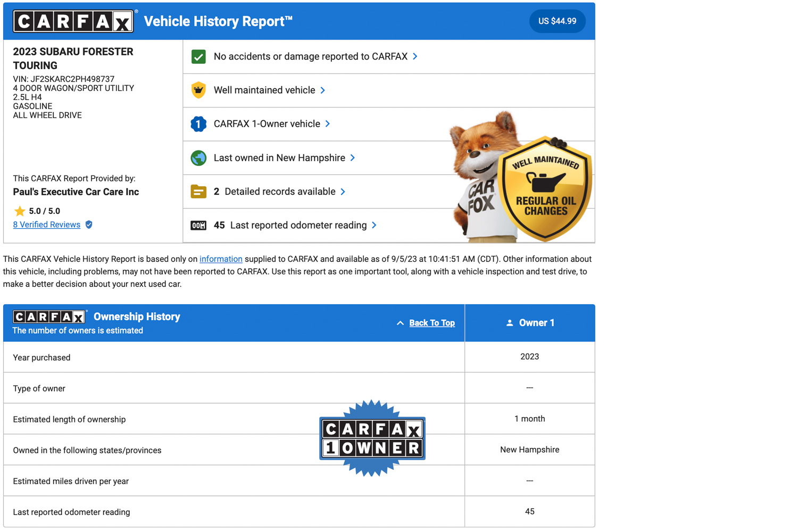Click the Regular Oil Changes badge
The width and height of the screenshot is (798, 532).
546,188
